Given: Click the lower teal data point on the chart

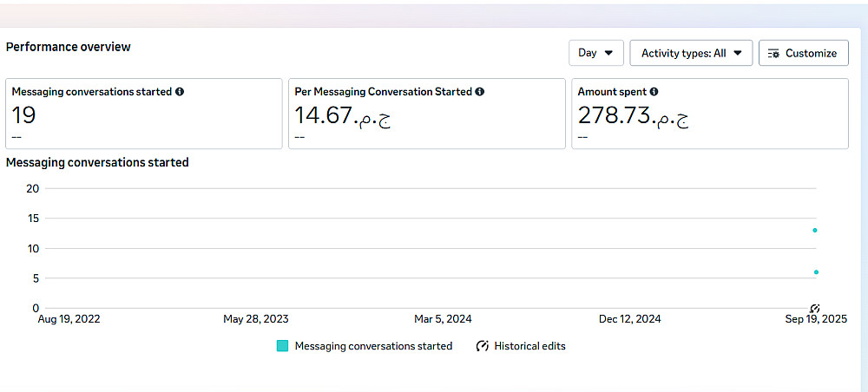Looking at the screenshot, I should (817, 272).
